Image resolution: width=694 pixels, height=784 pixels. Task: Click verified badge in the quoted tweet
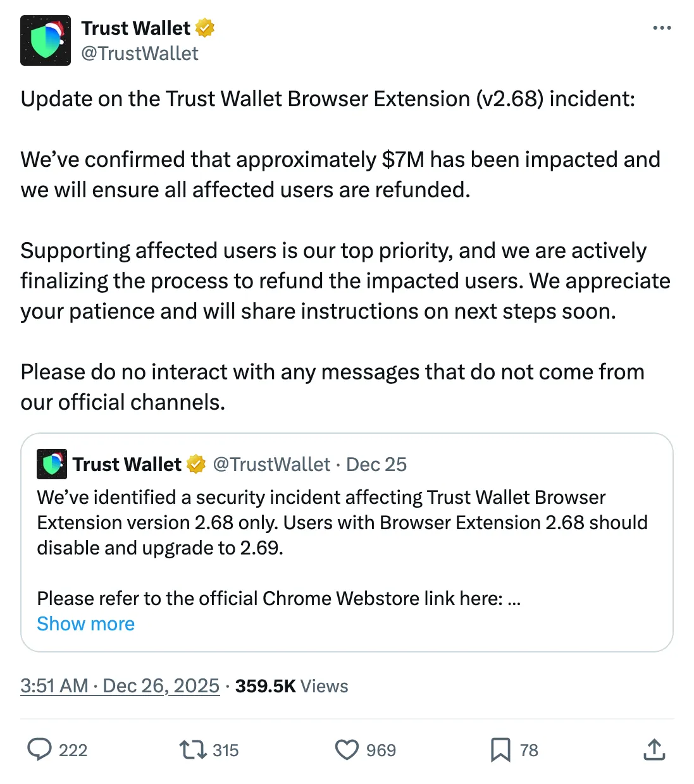(196, 464)
